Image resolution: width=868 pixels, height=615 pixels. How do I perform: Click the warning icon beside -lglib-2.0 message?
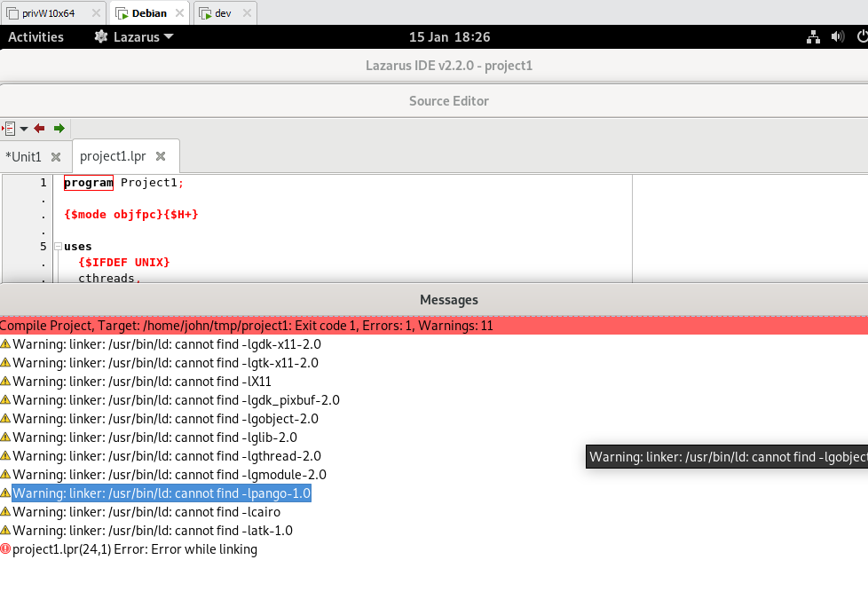(x=5, y=437)
